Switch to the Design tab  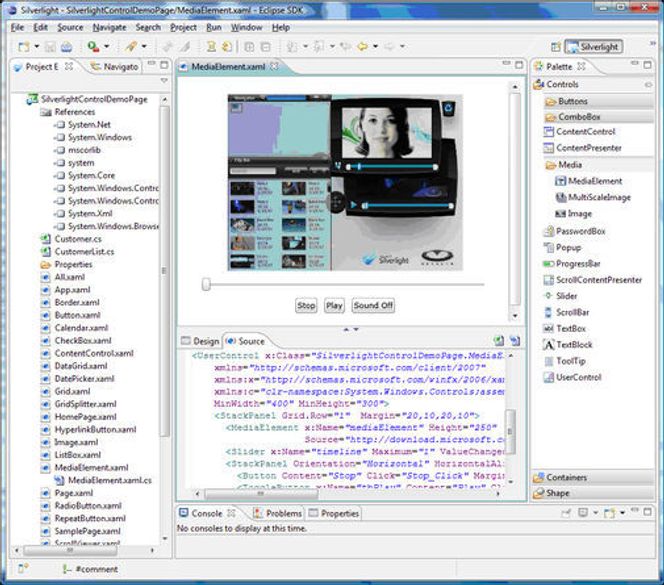[x=200, y=341]
